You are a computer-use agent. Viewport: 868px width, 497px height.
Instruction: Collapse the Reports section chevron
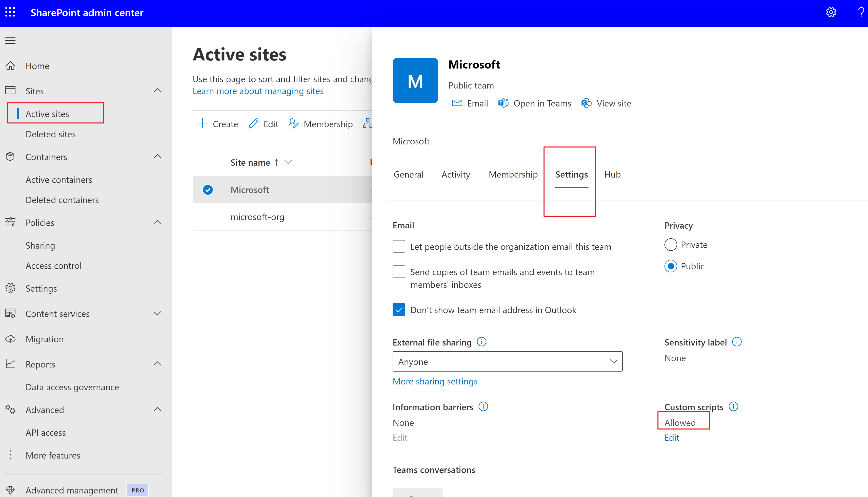157,364
